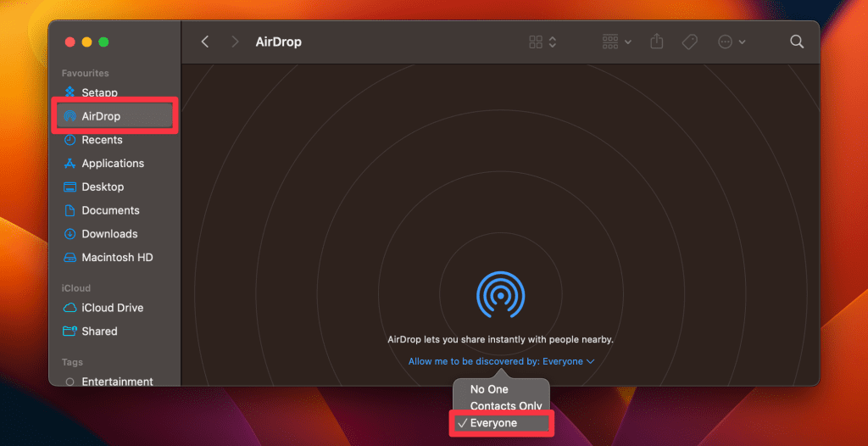Open the ellipsis action menu
The image size is (868, 446).
pyautogui.click(x=732, y=42)
